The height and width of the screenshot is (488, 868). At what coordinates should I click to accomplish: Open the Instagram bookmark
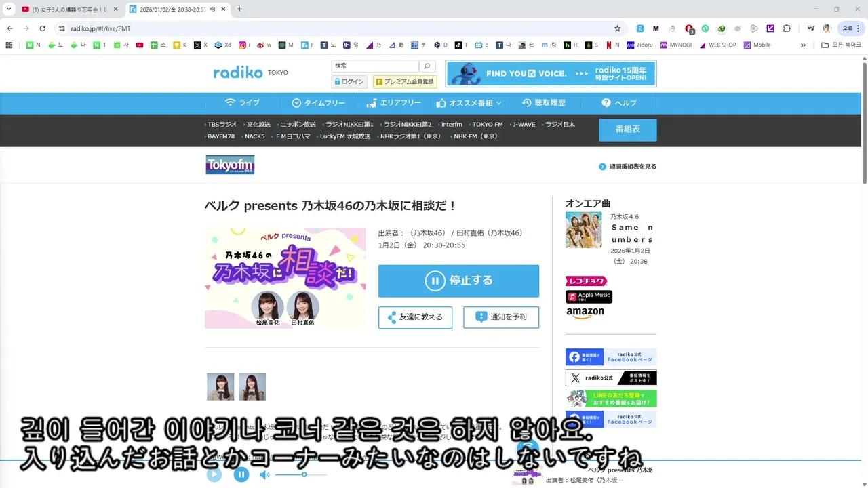(x=245, y=45)
